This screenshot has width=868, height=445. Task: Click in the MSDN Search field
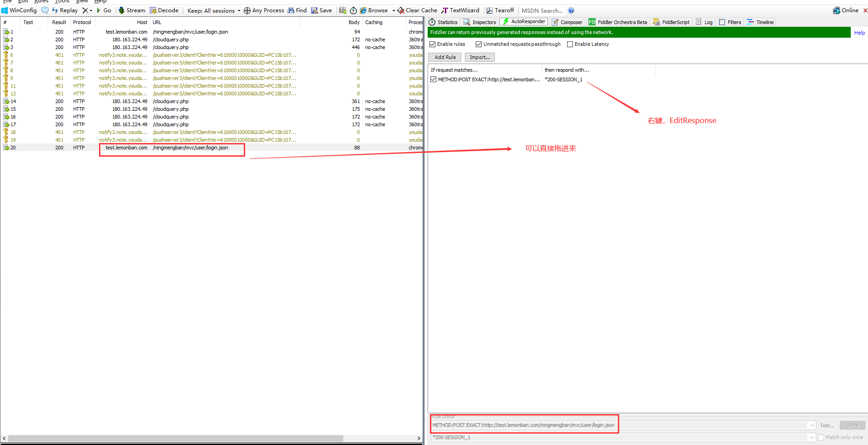(542, 10)
